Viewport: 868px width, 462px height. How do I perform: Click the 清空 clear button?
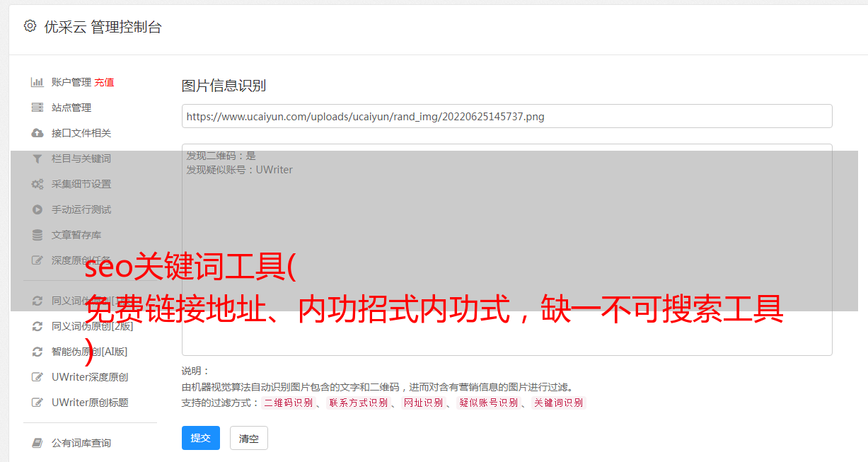point(249,439)
